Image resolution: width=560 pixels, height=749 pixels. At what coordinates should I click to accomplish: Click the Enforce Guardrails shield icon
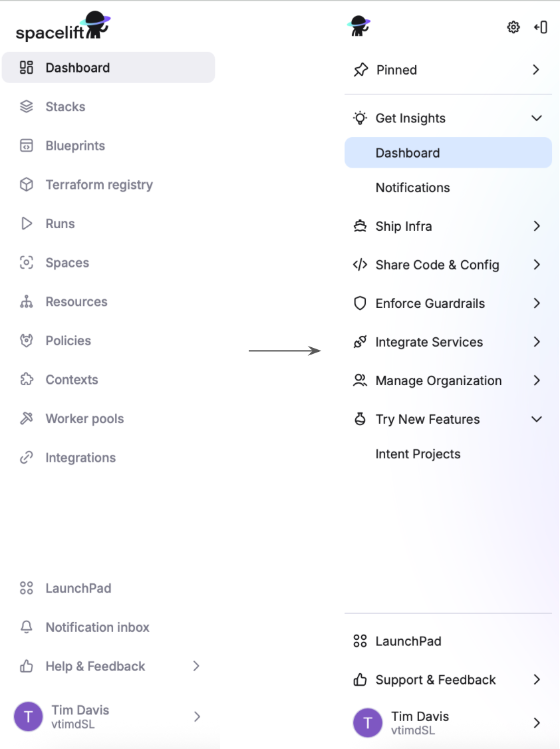tap(360, 303)
